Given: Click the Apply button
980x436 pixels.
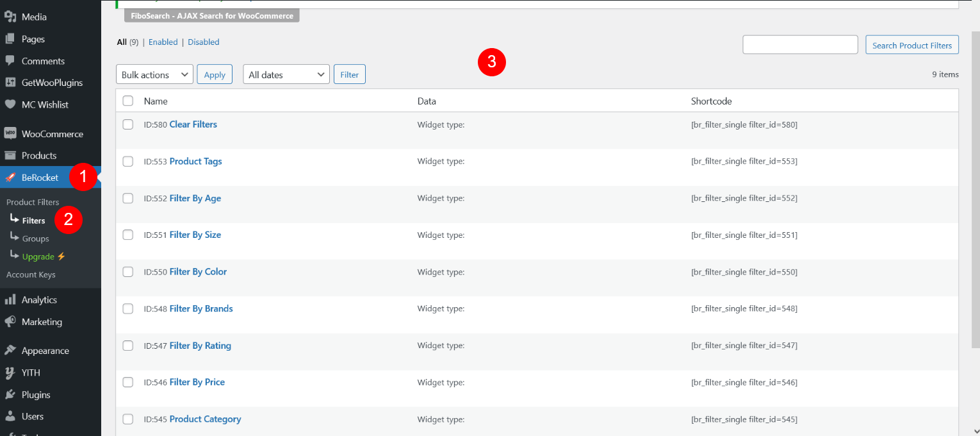Looking at the screenshot, I should tap(215, 74).
